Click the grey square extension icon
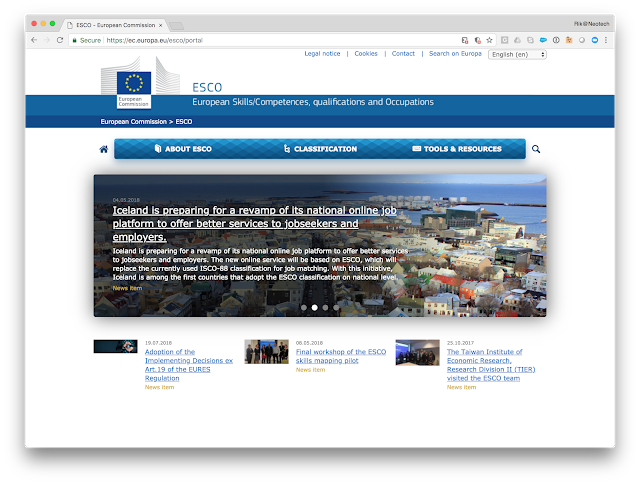Screen dimensions: 640x484 [x=504, y=40]
